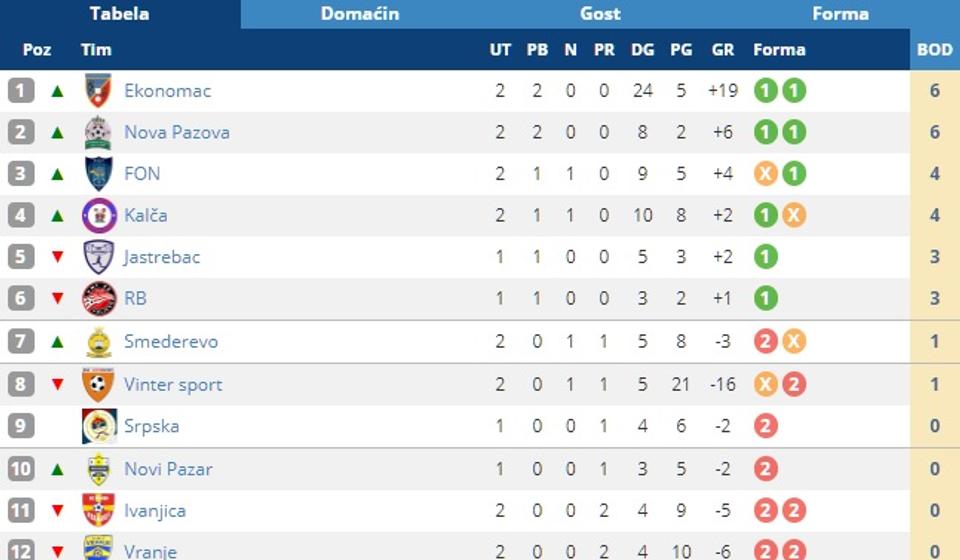Click Srpska's red loss form badge
The width and height of the screenshot is (960, 560).
[766, 426]
